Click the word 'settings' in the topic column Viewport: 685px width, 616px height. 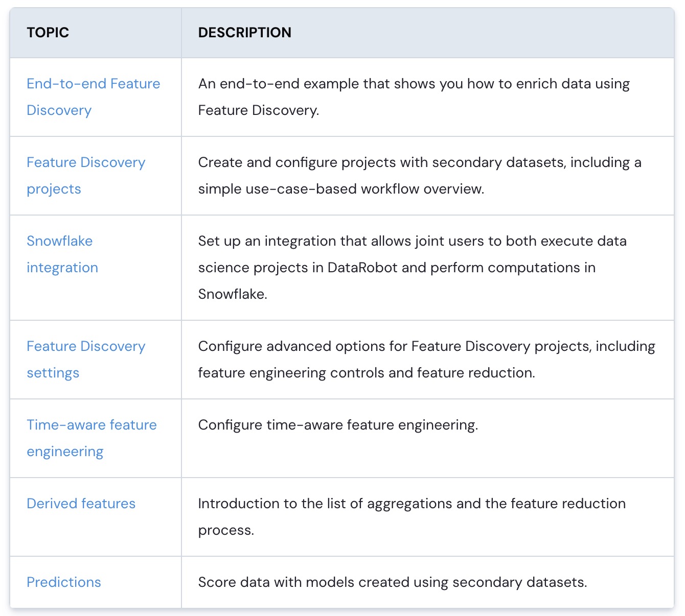coord(53,373)
